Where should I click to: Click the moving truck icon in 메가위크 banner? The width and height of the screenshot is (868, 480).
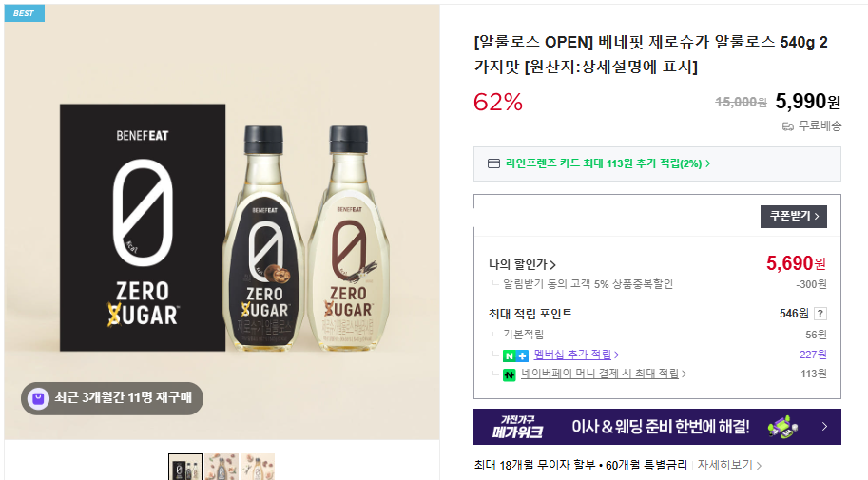[782, 427]
